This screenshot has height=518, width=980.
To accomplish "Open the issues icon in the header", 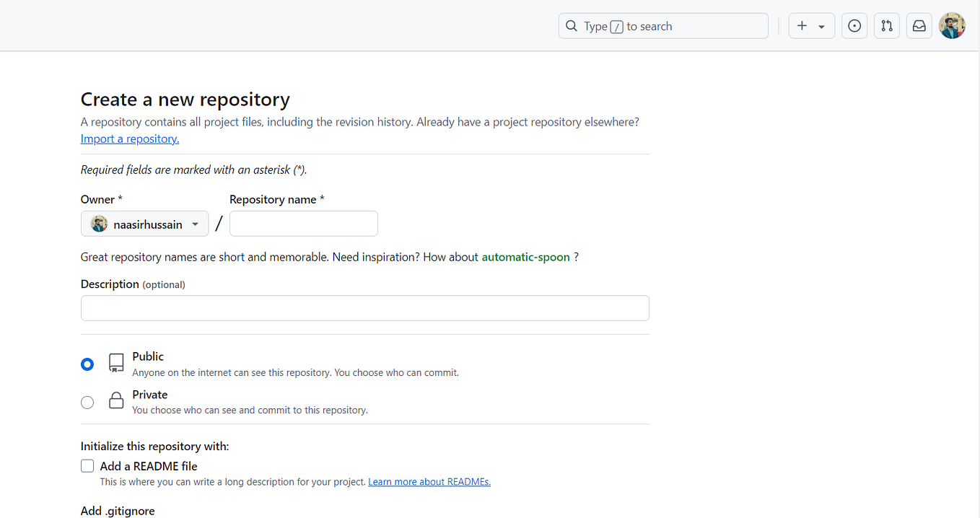I will click(x=854, y=25).
